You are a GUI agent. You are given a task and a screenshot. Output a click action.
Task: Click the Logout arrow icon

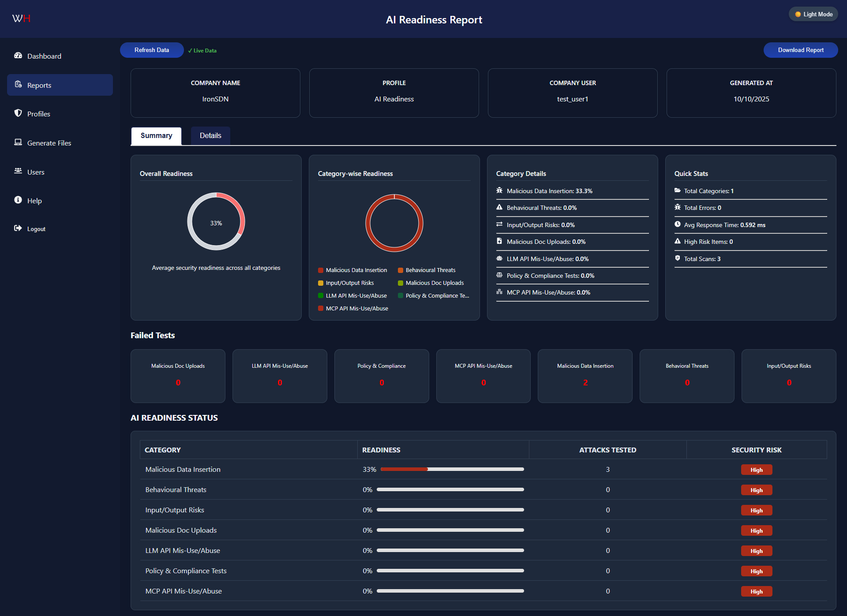point(18,228)
